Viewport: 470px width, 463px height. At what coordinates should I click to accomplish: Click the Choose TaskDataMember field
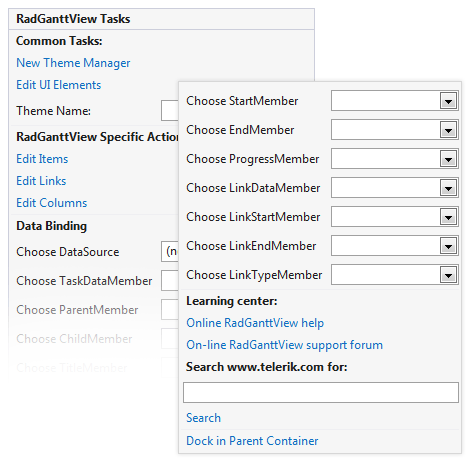170,281
